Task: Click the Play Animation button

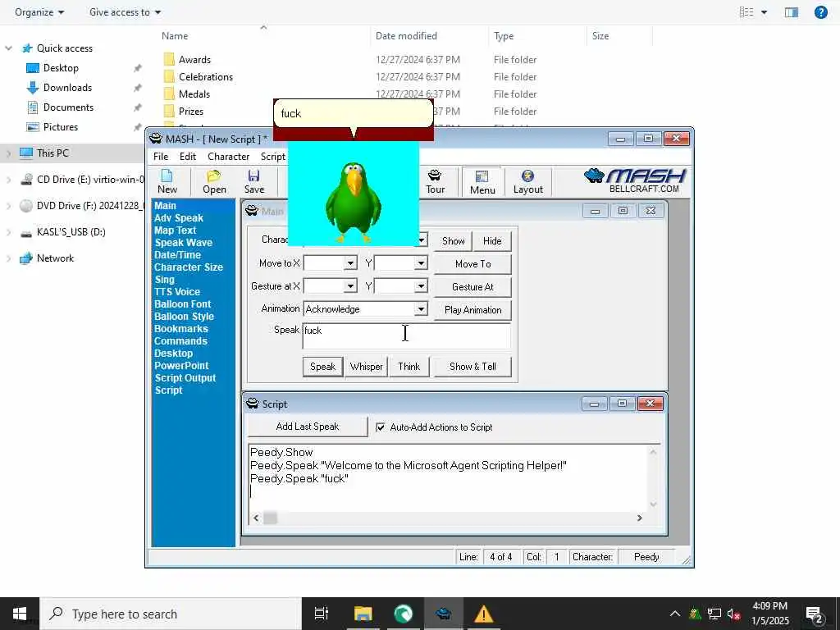Action: coord(472,309)
